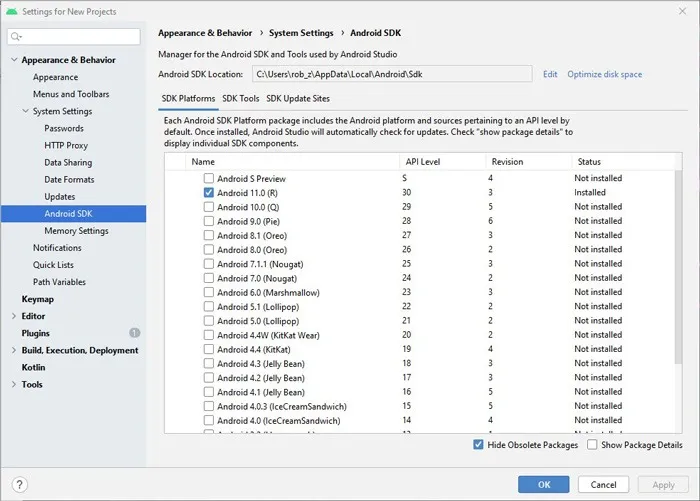Click the settings search input field

(x=74, y=37)
